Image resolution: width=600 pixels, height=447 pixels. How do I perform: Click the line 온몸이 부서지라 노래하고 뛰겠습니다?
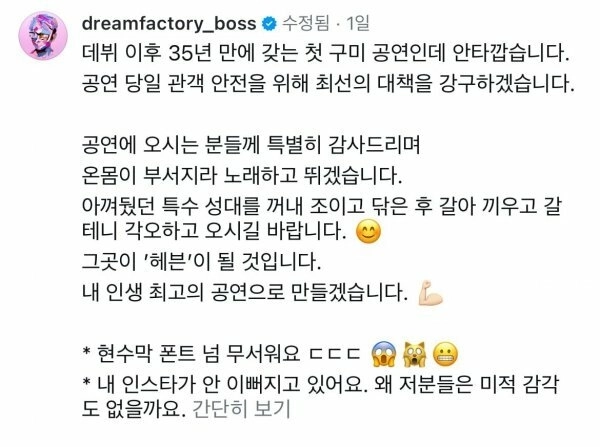click(242, 175)
